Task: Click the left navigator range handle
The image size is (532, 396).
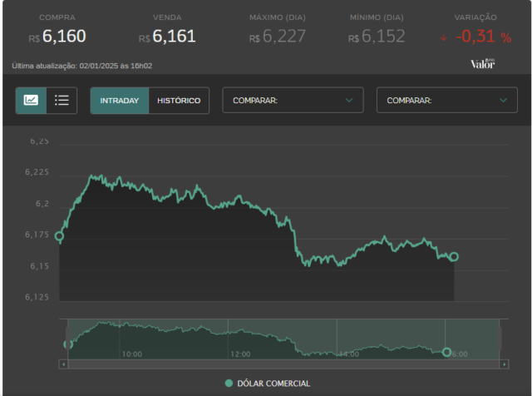Action: click(x=68, y=339)
